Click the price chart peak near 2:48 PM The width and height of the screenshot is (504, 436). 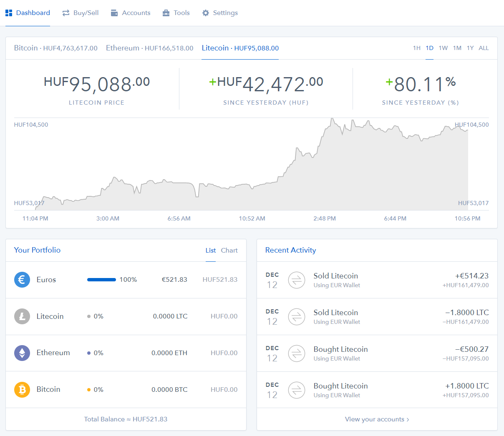[332, 119]
